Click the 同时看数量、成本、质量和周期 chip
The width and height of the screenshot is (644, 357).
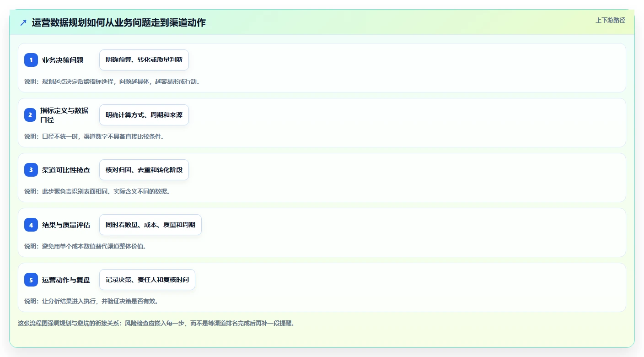pyautogui.click(x=150, y=225)
